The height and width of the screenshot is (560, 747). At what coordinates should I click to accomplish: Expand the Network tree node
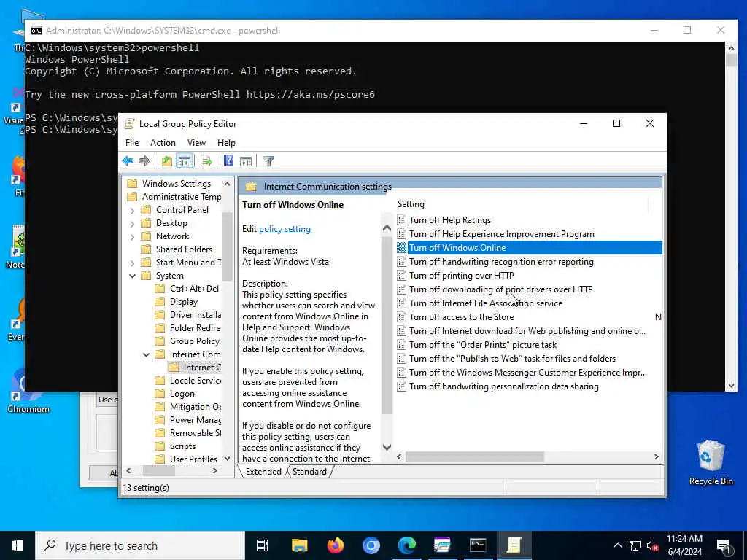tap(133, 236)
